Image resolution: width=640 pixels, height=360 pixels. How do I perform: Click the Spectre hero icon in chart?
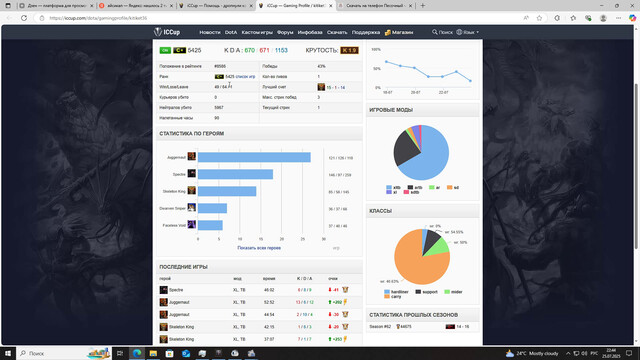(191, 174)
